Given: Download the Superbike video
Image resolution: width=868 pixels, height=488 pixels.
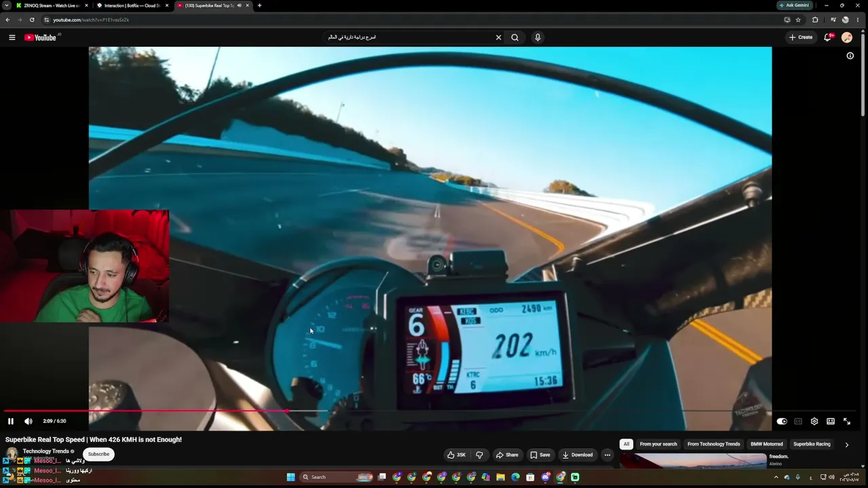Looking at the screenshot, I should [578, 455].
